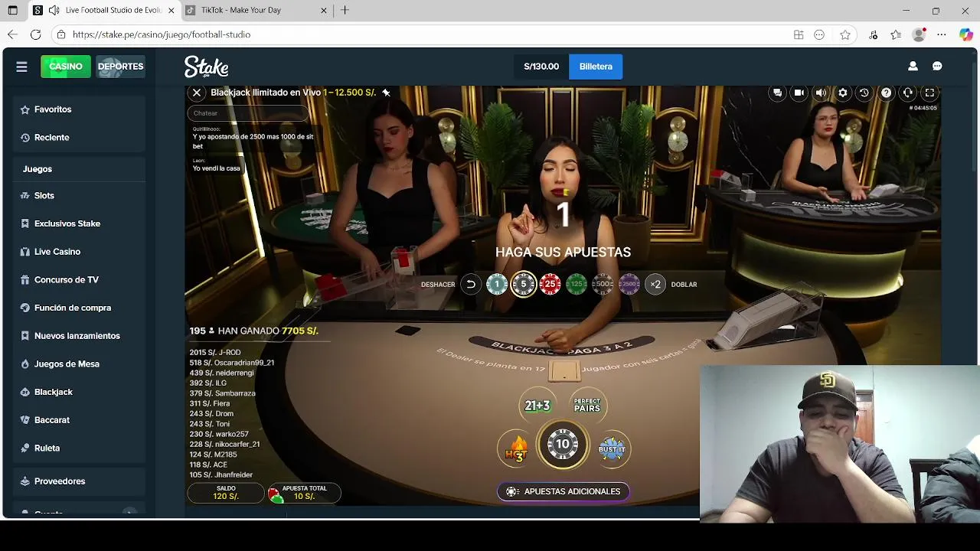
Task: Click the Stake logo
Action: [206, 67]
